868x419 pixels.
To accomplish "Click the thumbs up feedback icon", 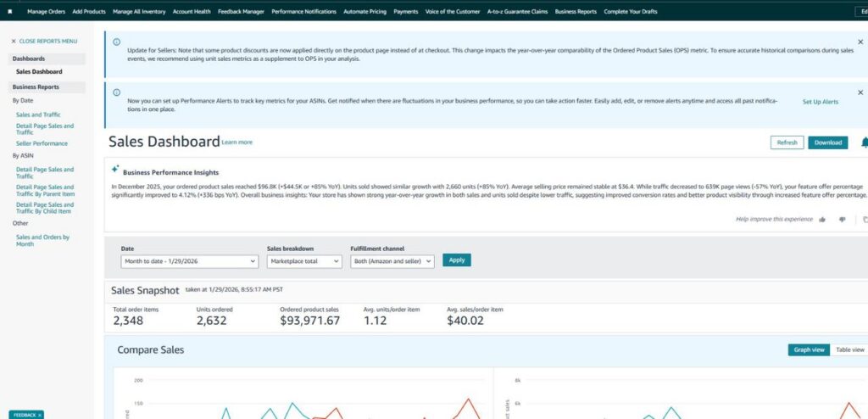I will (822, 219).
